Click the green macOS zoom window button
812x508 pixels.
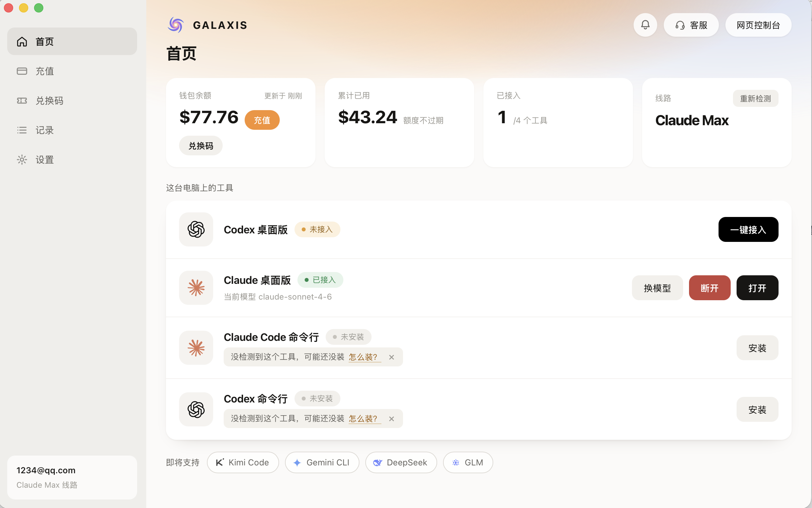coord(39,8)
